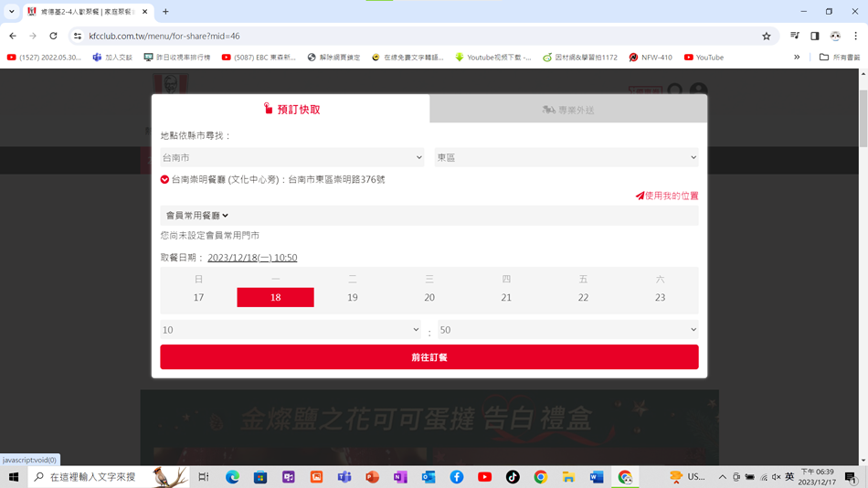
Task: Open Outlook from taskbar
Action: point(429,477)
